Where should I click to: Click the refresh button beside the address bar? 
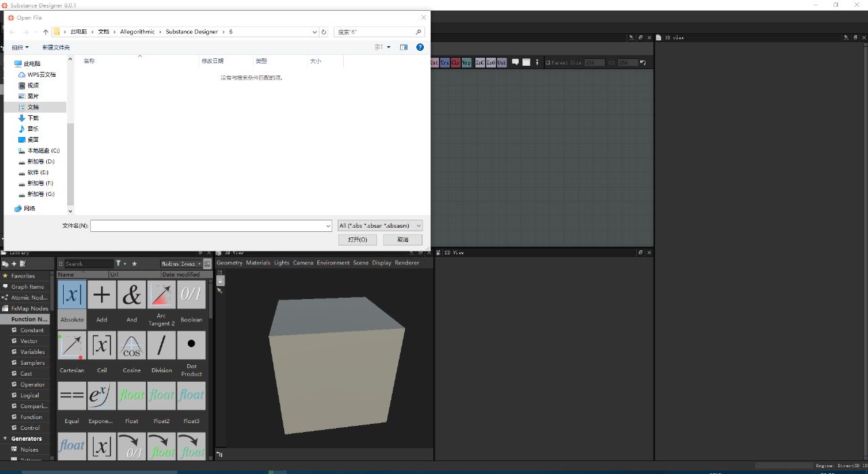pos(324,32)
